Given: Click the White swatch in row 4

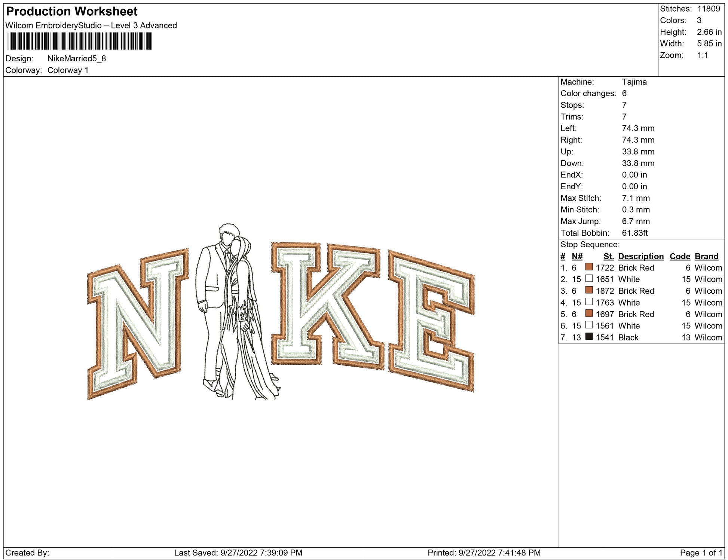Looking at the screenshot, I should pyautogui.click(x=589, y=302).
